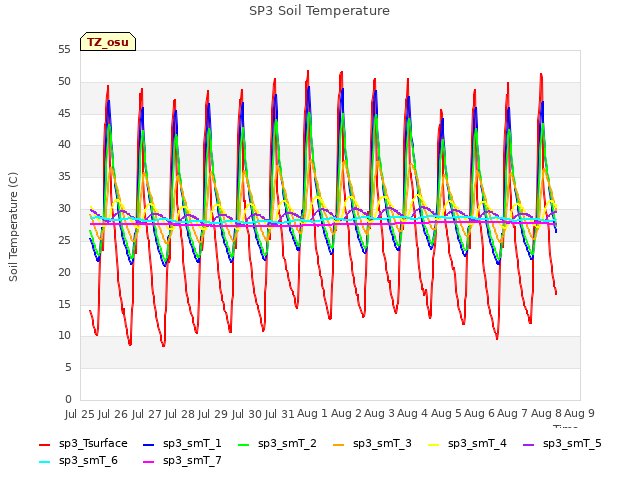Image resolution: width=640 pixels, height=480 pixels.
Task: Click the Jul 25 x-axis tick label
Action: 80,414
